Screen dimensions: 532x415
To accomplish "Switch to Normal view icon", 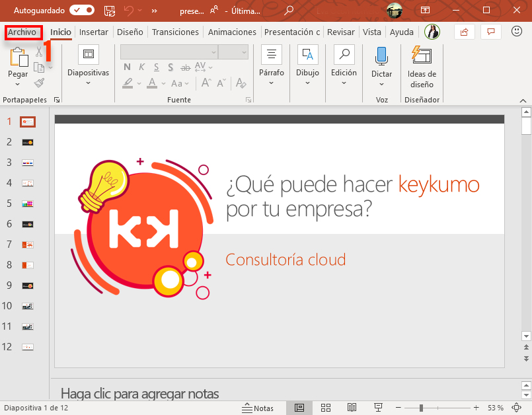I will click(299, 408).
